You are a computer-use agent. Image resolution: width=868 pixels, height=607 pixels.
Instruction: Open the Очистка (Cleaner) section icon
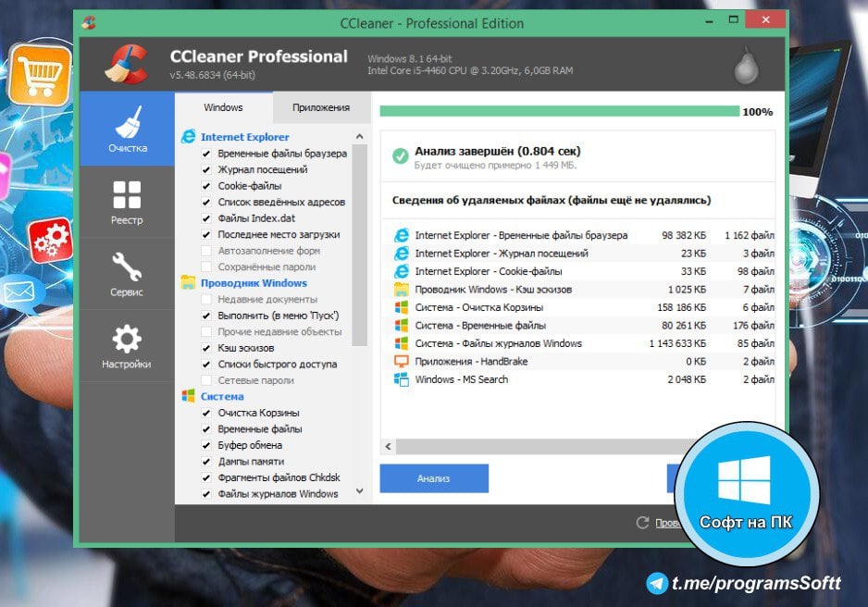click(x=127, y=122)
